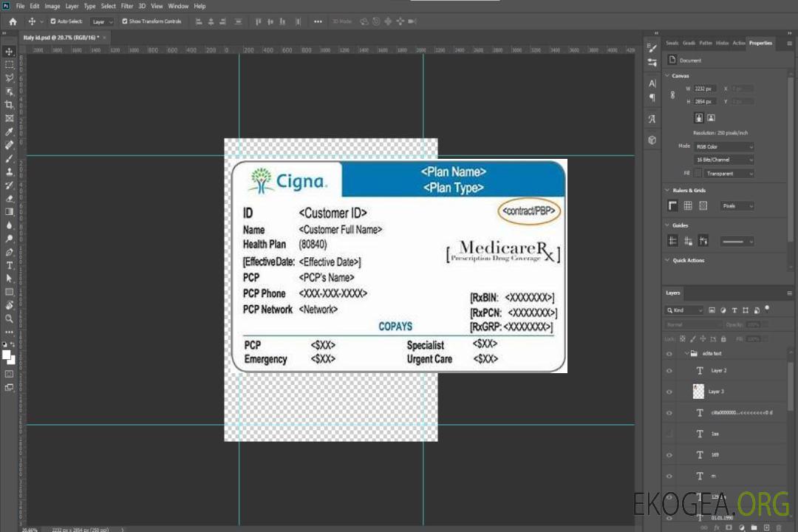The image size is (798, 532).
Task: Switch to the Actions panel tab
Action: click(x=738, y=44)
